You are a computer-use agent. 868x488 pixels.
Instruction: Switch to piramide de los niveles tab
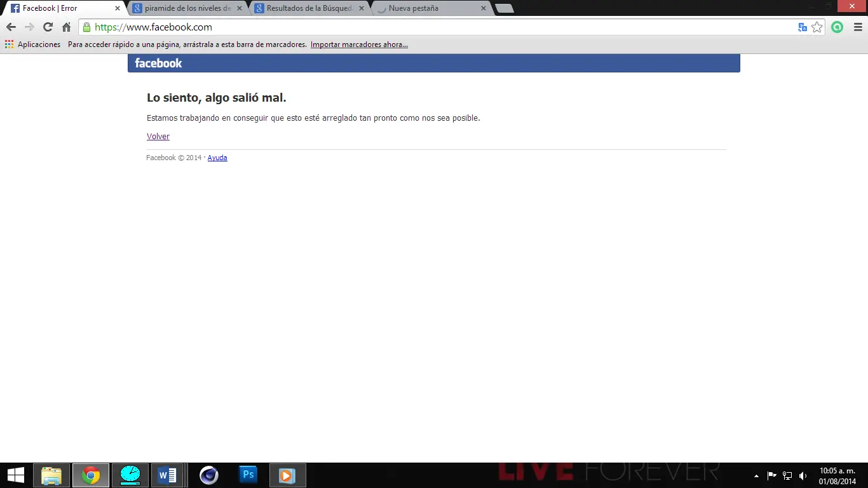pos(187,8)
